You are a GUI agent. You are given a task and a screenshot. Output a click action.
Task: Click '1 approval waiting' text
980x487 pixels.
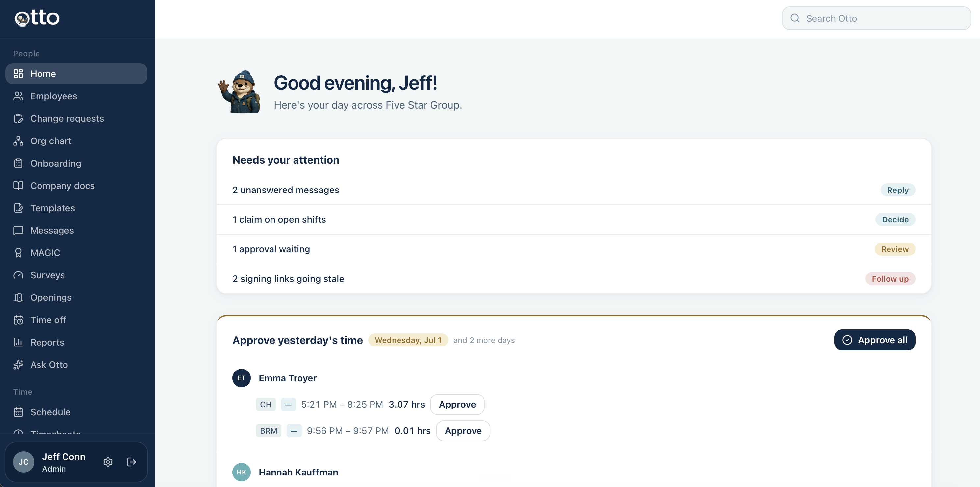tap(271, 249)
